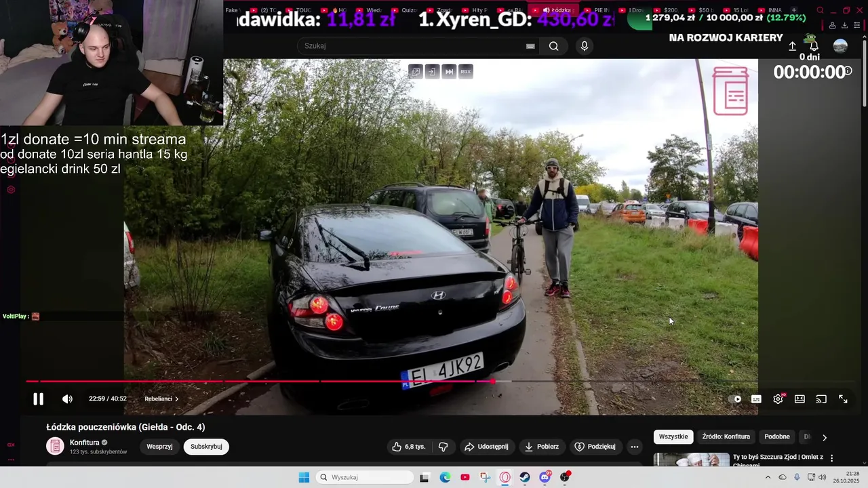Viewport: 868px width, 488px height.
Task: Open the Rebelianci chapter list
Action: pos(161,399)
